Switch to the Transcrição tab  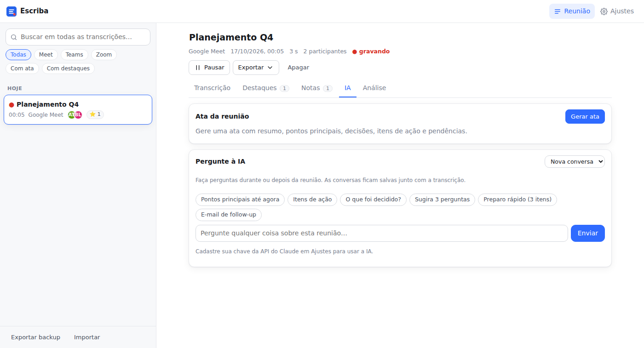[212, 88]
